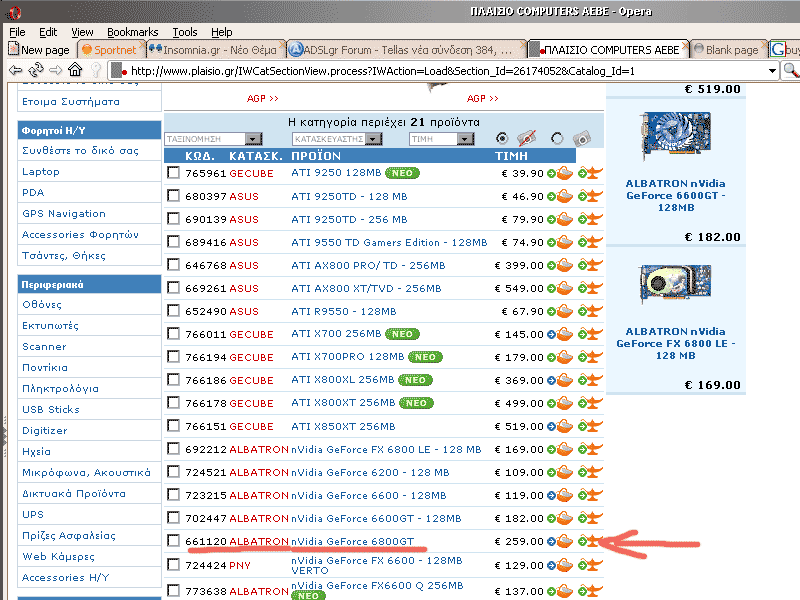The image size is (800, 600).
Task: Switch to the Insomnia.gr tab
Action: [215, 50]
